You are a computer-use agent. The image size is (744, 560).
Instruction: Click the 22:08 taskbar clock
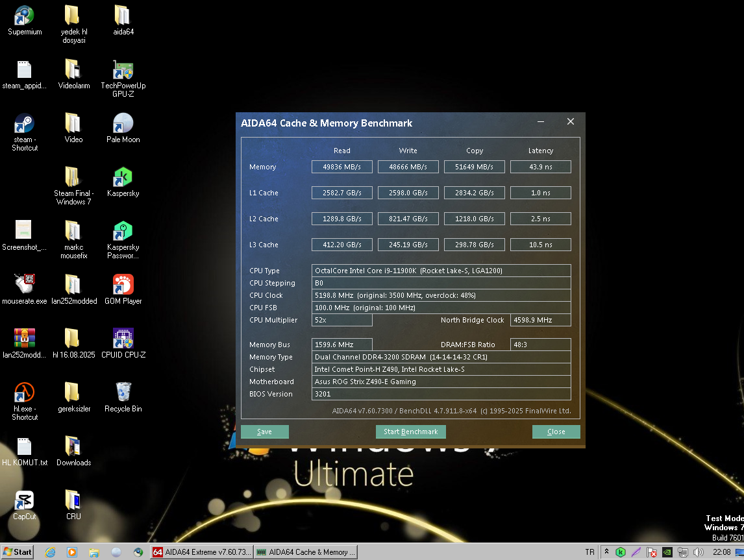[x=721, y=552]
